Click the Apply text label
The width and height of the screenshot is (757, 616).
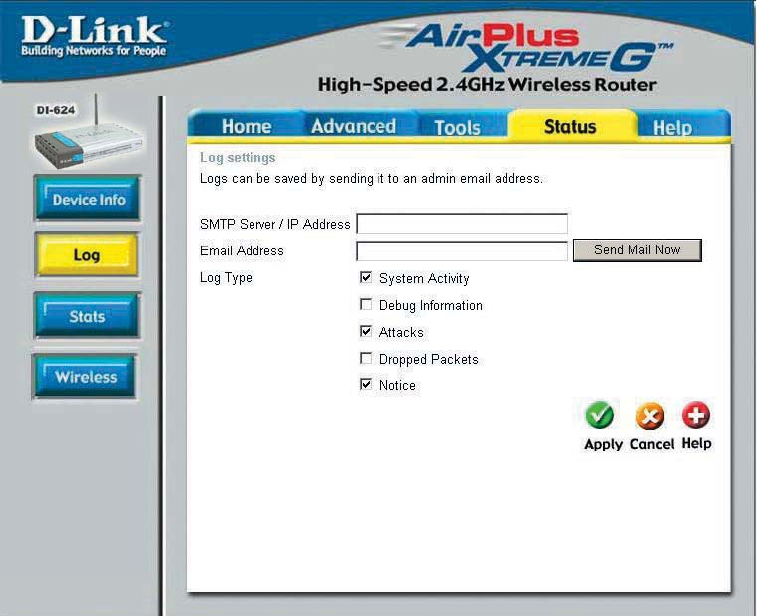pyautogui.click(x=603, y=444)
